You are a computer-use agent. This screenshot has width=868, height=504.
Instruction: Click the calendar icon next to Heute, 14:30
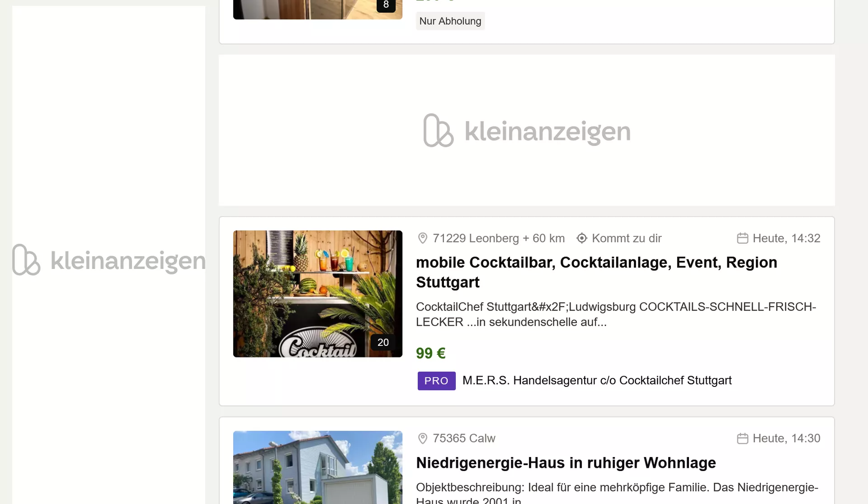742,438
